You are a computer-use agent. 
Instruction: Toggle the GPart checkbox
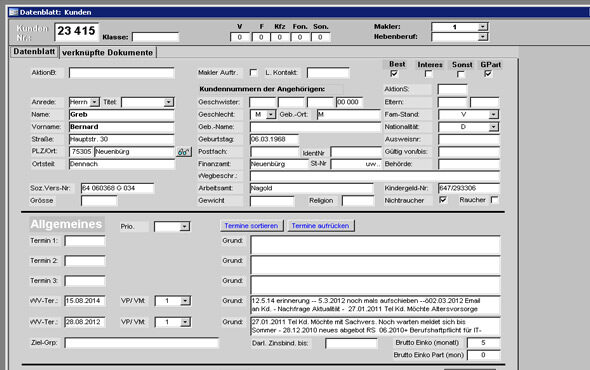488,74
